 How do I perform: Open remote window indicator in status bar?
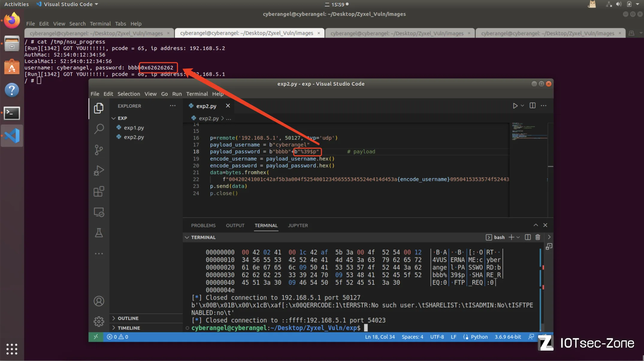coord(96,337)
